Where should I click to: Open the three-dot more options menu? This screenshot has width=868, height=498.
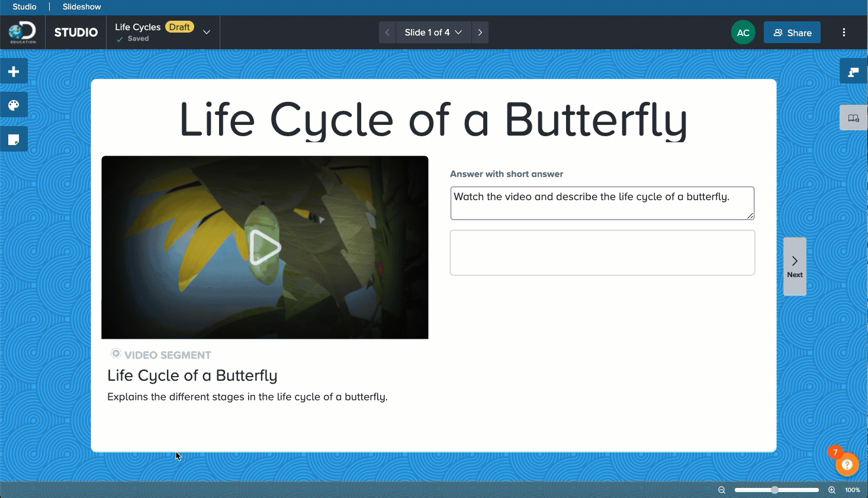(x=844, y=33)
